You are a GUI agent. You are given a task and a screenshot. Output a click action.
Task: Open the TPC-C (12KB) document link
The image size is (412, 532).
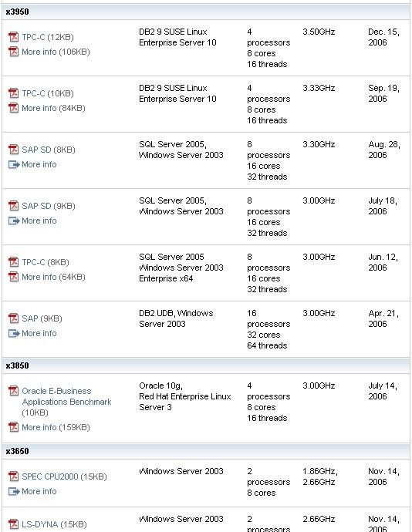[x=48, y=37]
